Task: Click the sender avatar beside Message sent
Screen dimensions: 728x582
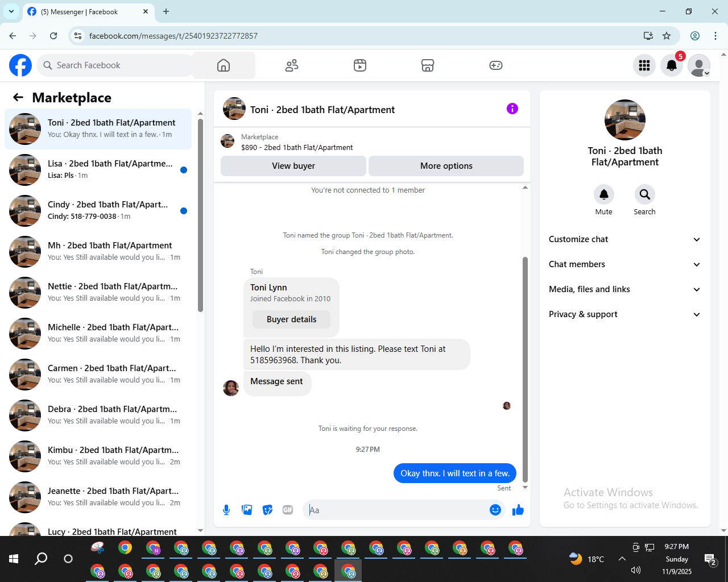Action: click(231, 388)
